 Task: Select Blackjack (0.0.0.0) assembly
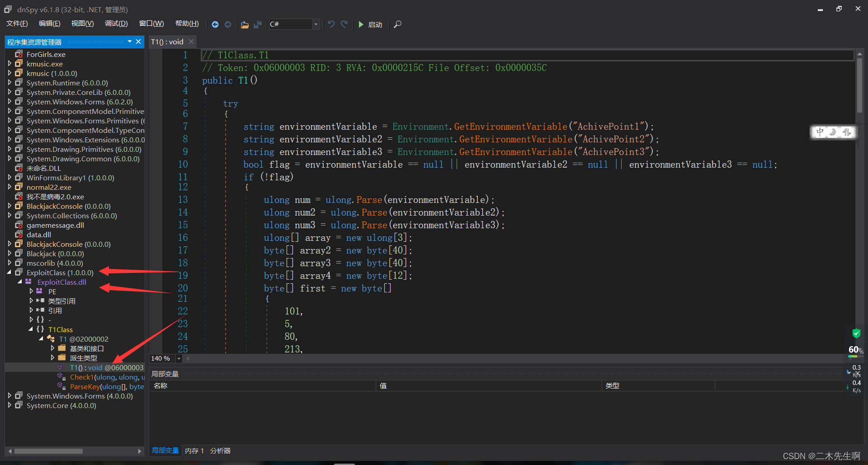(x=55, y=254)
